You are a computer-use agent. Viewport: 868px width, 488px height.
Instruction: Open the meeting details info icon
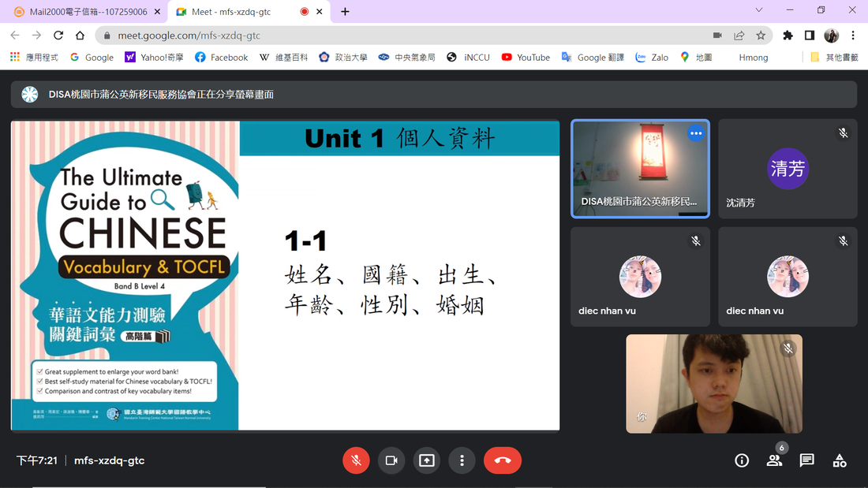pyautogui.click(x=742, y=460)
